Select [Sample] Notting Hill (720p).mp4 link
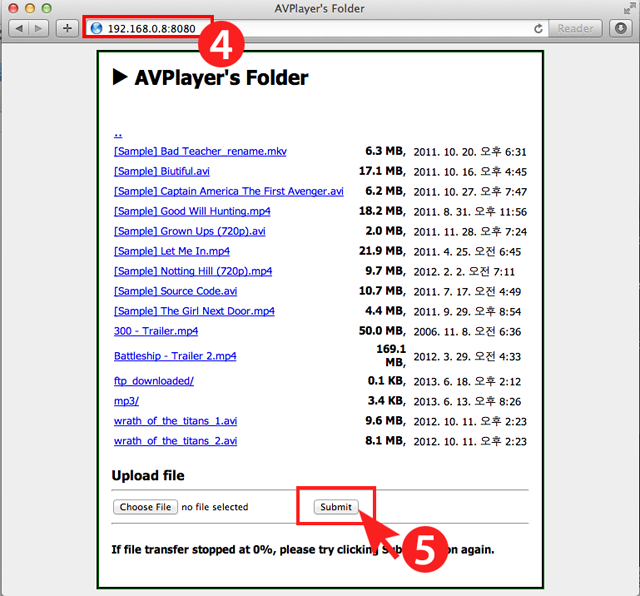This screenshot has width=640, height=596. point(193,271)
